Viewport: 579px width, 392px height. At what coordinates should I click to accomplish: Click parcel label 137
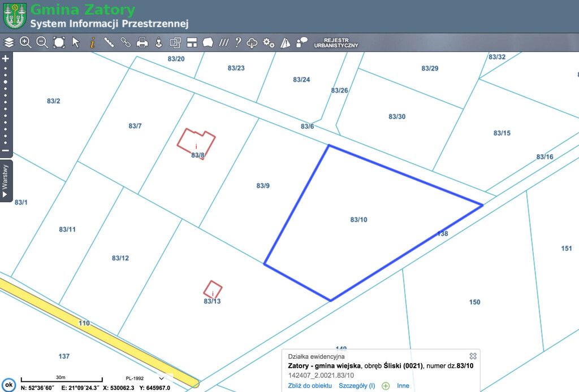64,356
